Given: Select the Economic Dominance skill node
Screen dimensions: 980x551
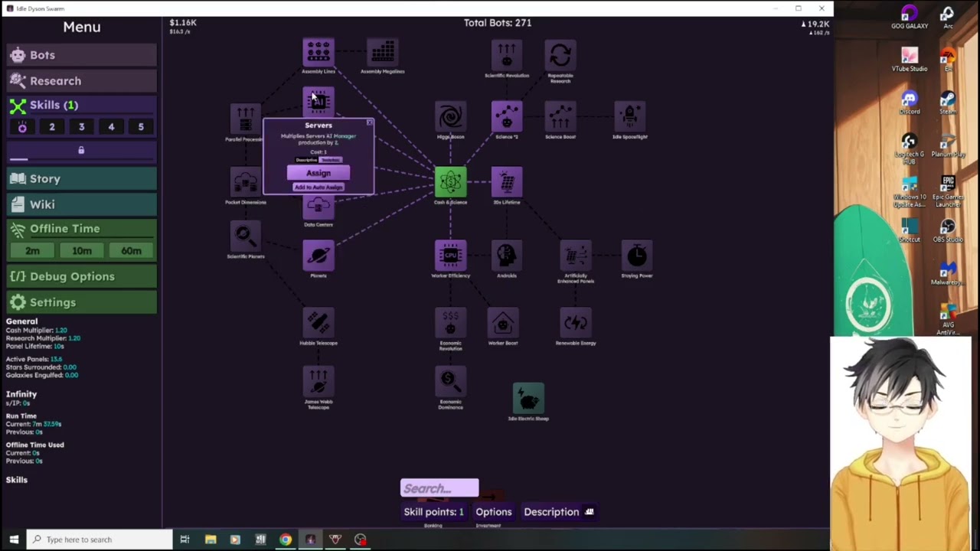Looking at the screenshot, I should click(450, 381).
